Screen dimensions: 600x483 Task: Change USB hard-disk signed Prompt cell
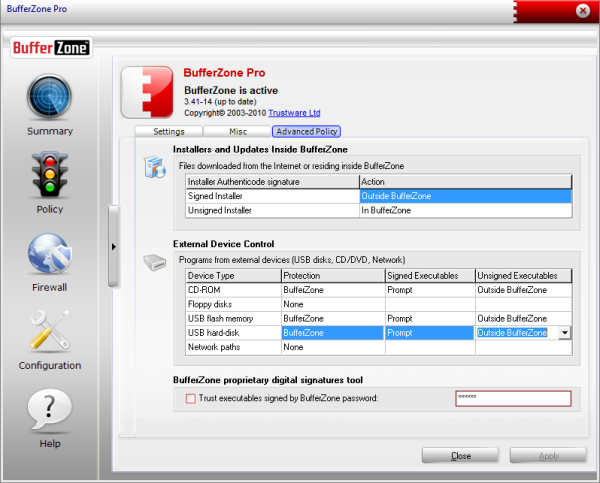tap(430, 333)
